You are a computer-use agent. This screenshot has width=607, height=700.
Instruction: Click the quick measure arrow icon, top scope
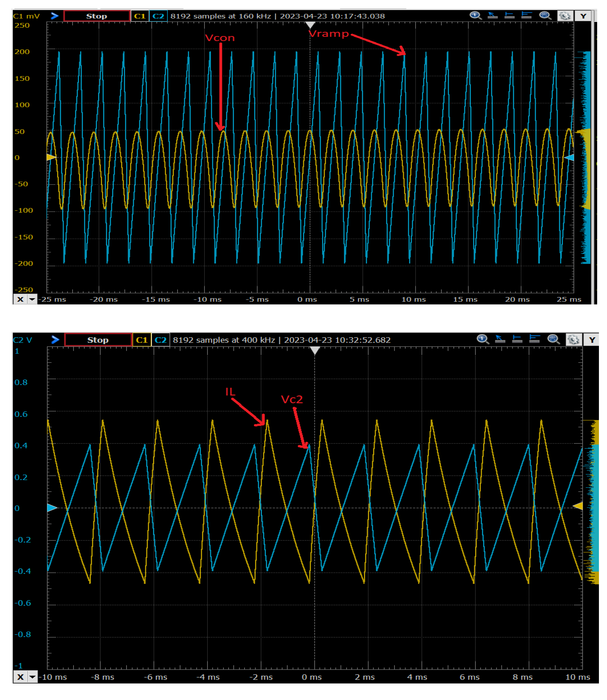(493, 16)
